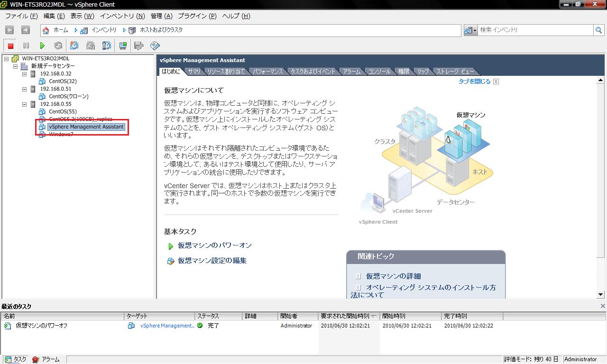The image size is (607, 364).
Task: Click the タブを閉じる link
Action: click(474, 82)
